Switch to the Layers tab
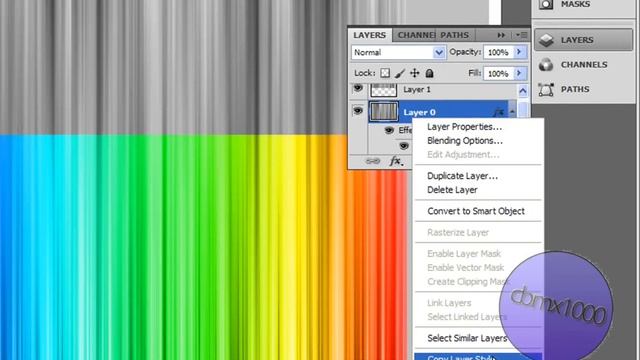This screenshot has height=360, width=640. 369,35
